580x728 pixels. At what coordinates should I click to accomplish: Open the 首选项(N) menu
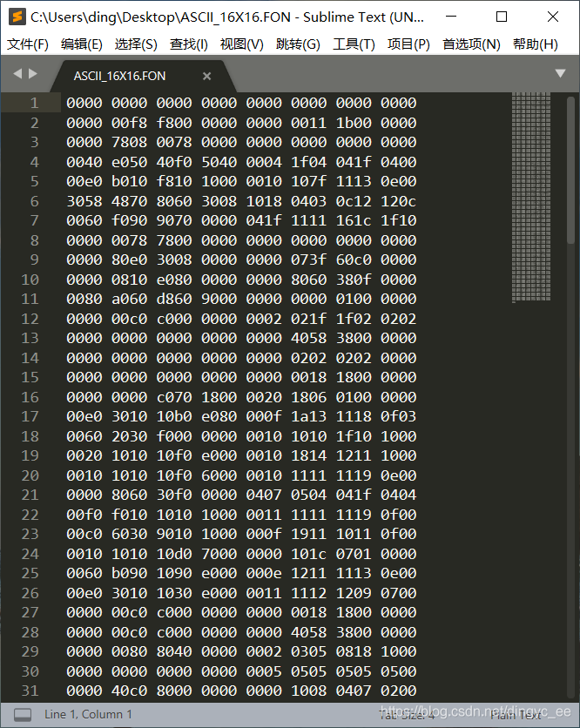(x=471, y=44)
